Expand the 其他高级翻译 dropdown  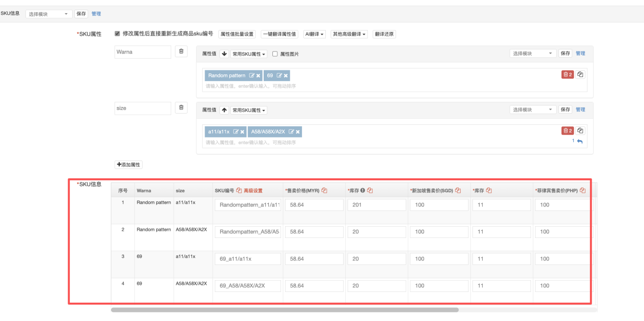(349, 34)
